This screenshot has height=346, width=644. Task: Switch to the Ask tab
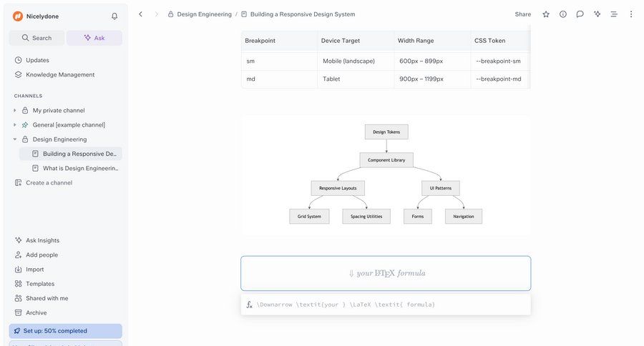click(x=94, y=38)
